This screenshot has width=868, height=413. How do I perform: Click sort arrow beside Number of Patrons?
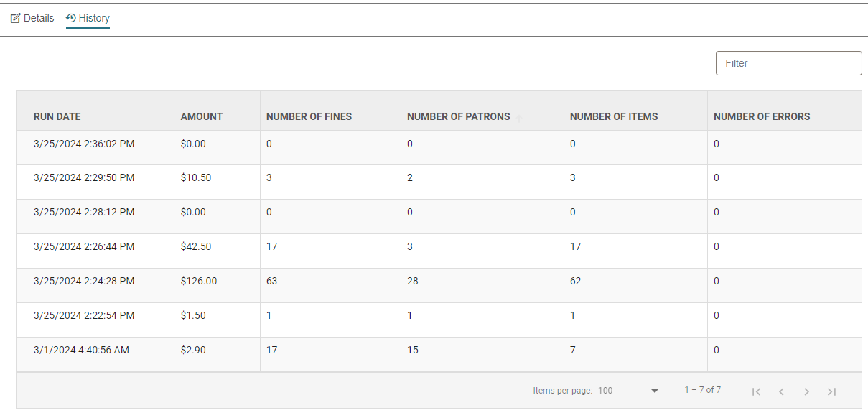point(518,117)
